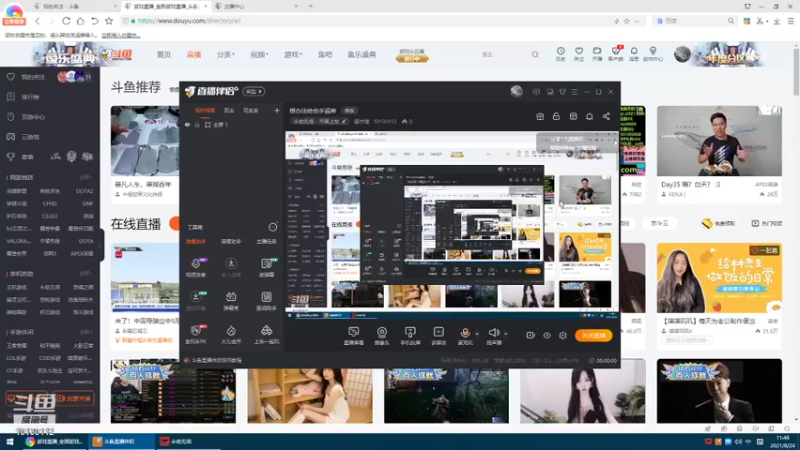Open 鱼吧 in Douyu navigation bar
Viewport: 800px width, 450px height.
[x=325, y=55]
